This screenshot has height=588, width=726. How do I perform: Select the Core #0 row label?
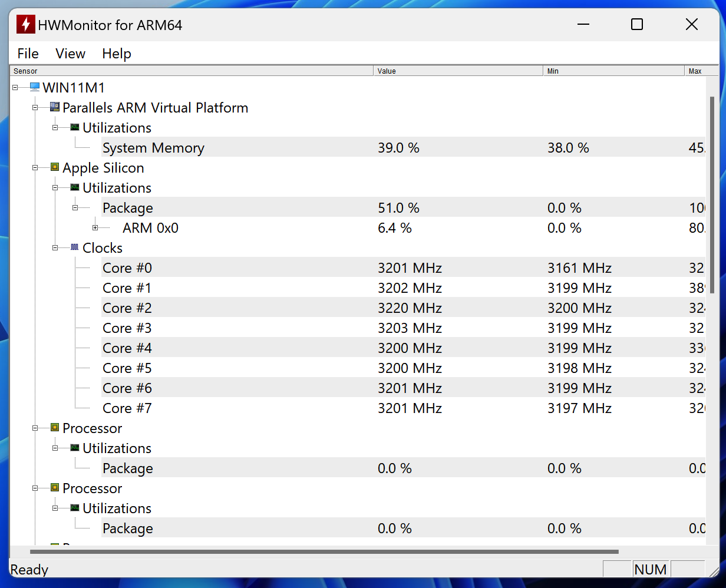click(127, 268)
